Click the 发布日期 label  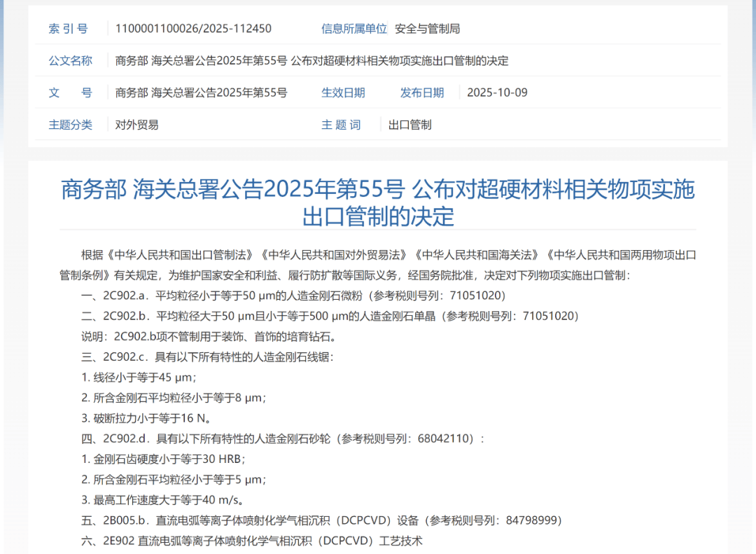[x=422, y=92]
